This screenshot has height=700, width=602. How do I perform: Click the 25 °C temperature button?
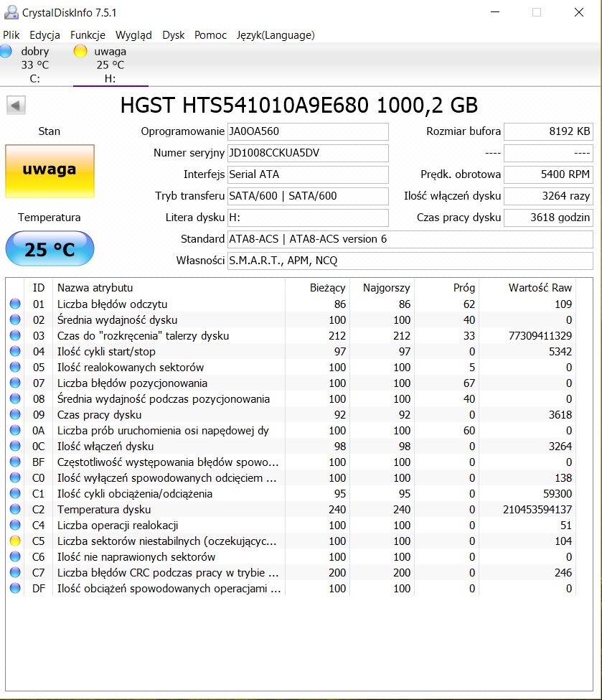tap(50, 248)
